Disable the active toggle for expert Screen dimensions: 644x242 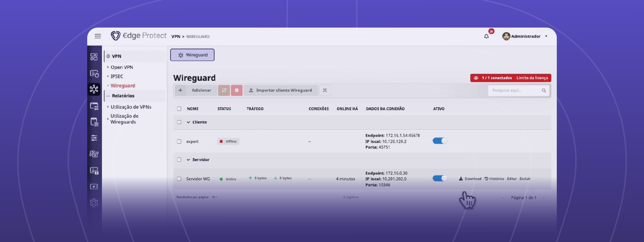[x=440, y=141]
